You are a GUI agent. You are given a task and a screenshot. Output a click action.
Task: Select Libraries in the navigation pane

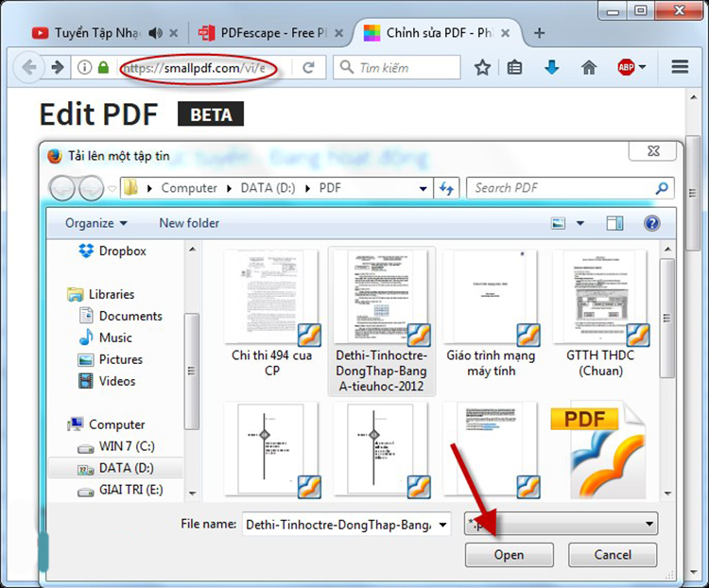tap(100, 294)
